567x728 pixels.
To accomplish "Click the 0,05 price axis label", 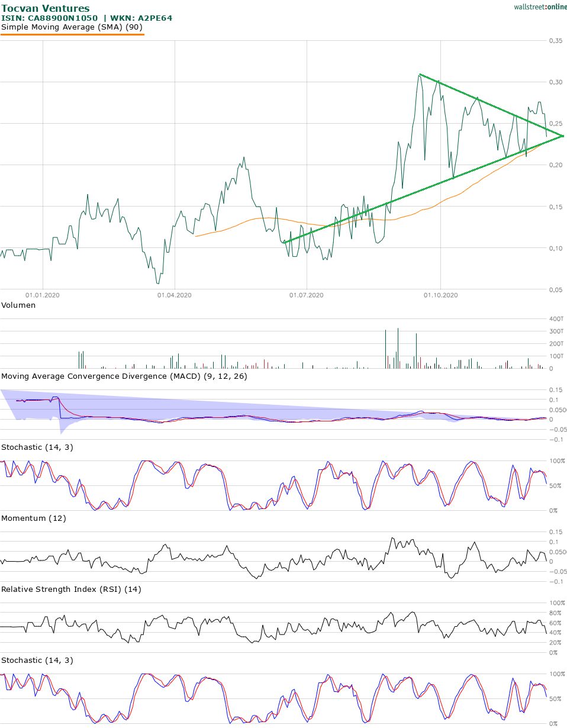I will pos(555,289).
